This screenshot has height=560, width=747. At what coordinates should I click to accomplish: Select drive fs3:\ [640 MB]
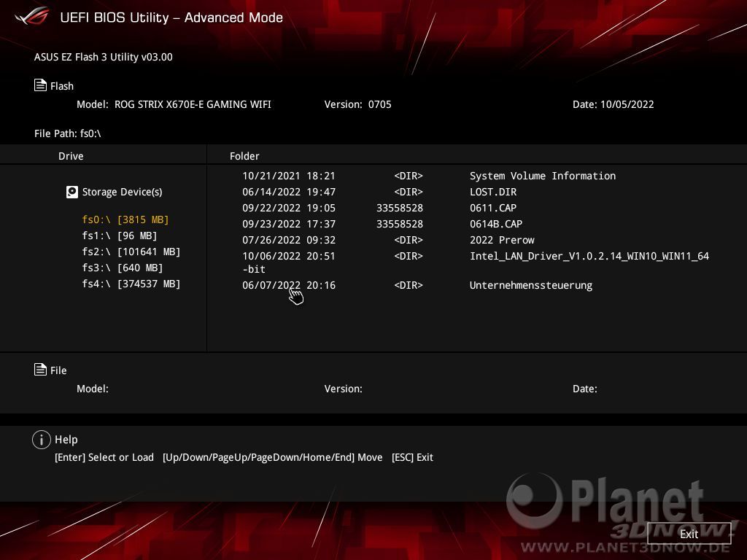point(123,268)
